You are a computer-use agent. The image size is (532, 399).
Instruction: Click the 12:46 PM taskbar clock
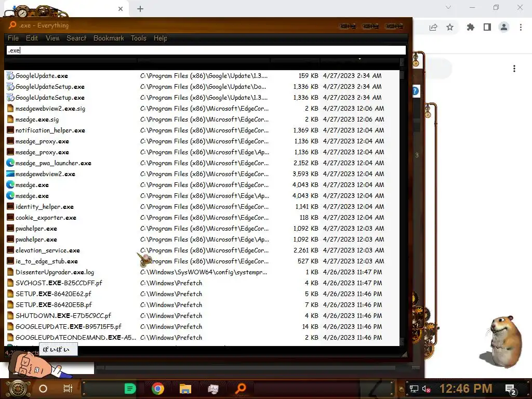coord(465,389)
